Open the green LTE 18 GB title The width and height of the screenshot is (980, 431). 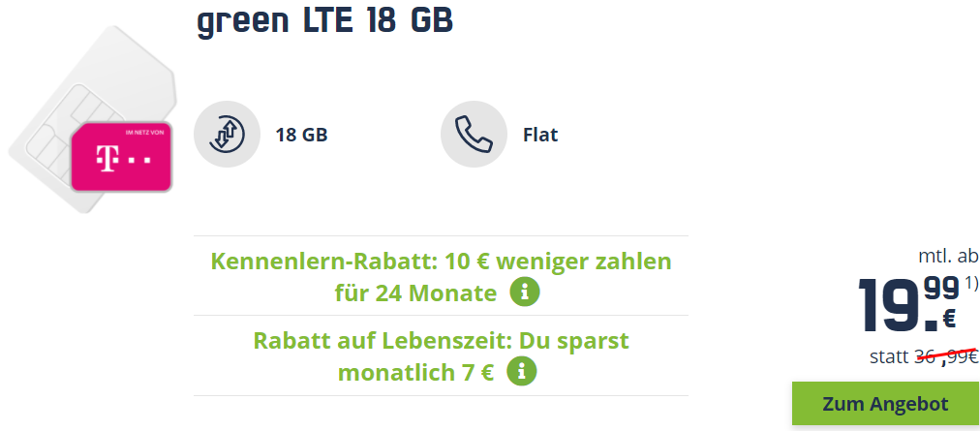324,22
